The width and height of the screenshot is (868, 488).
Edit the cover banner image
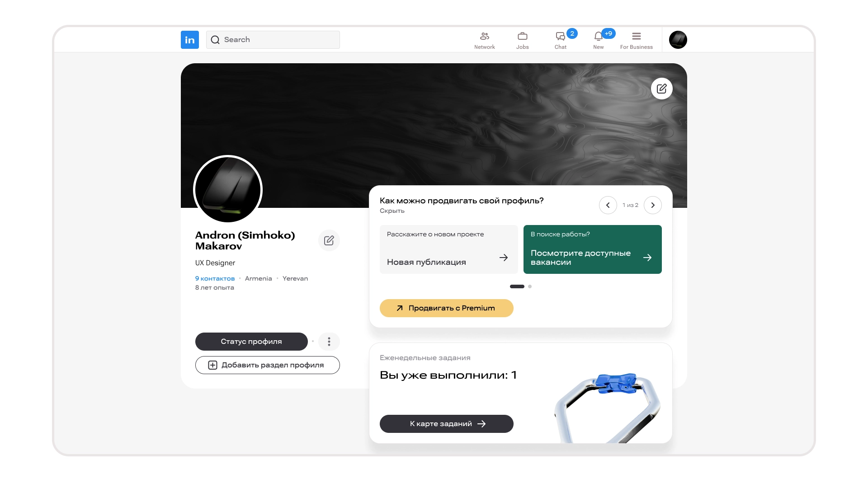(661, 89)
